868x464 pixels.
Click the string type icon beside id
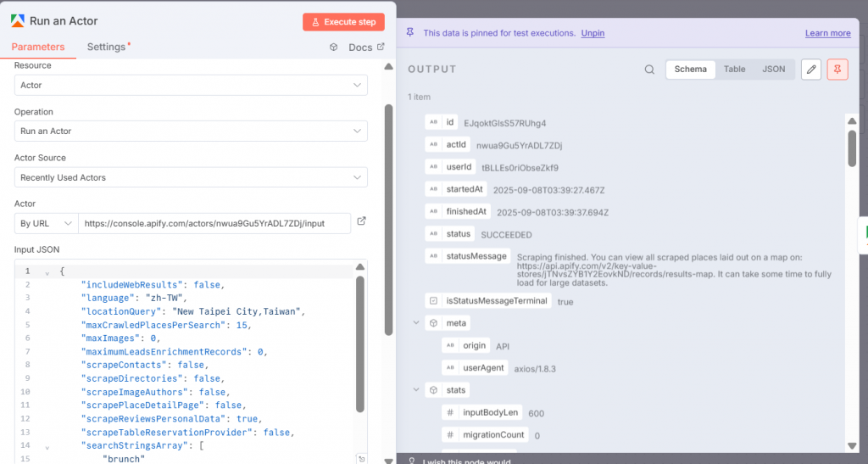433,122
